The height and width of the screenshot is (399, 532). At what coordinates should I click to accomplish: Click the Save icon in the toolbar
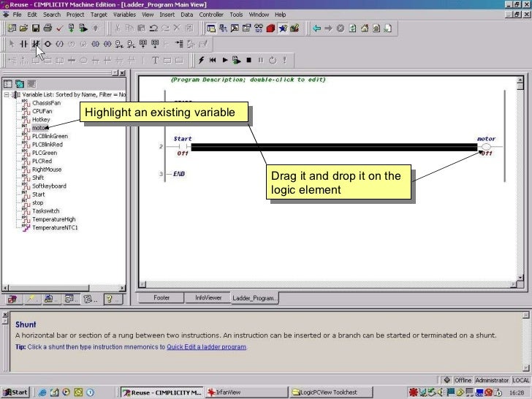click(35, 28)
